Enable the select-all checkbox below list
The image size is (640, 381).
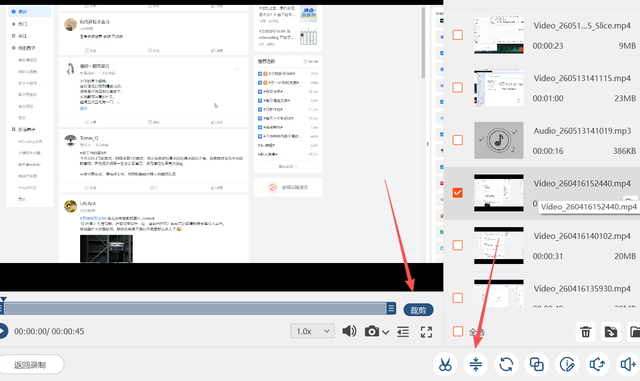pos(458,331)
